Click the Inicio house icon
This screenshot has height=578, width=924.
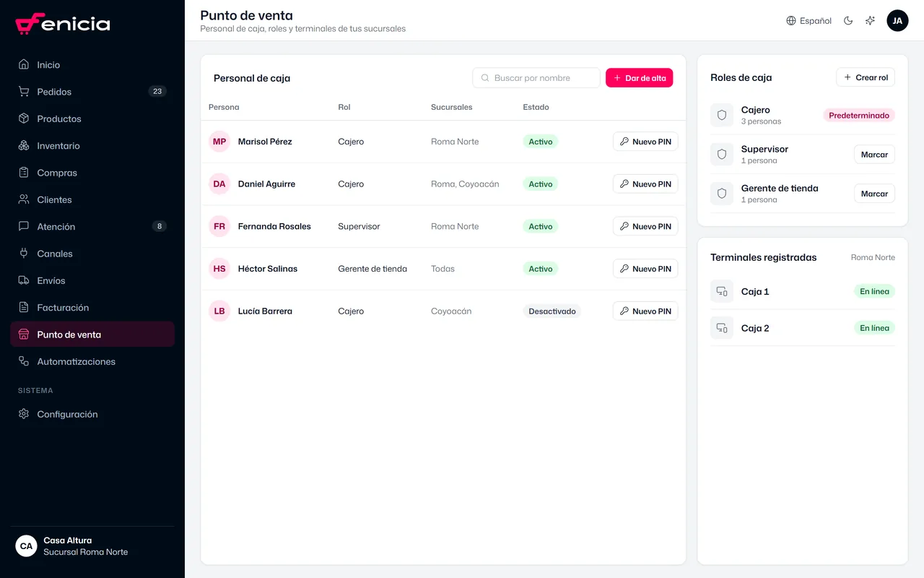pos(24,64)
